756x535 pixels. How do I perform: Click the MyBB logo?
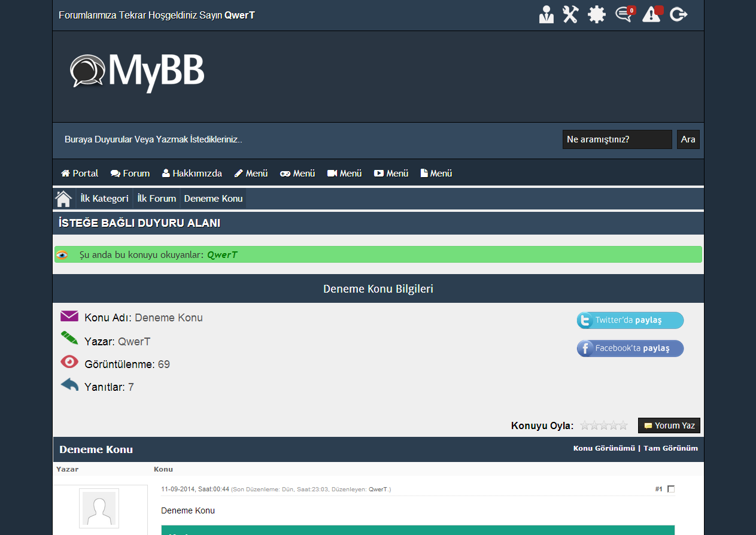[137, 72]
